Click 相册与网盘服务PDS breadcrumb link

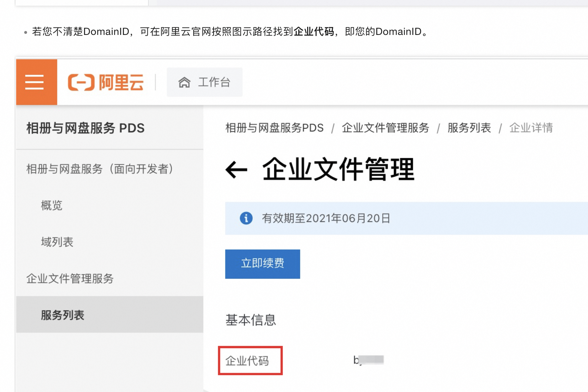click(x=274, y=128)
